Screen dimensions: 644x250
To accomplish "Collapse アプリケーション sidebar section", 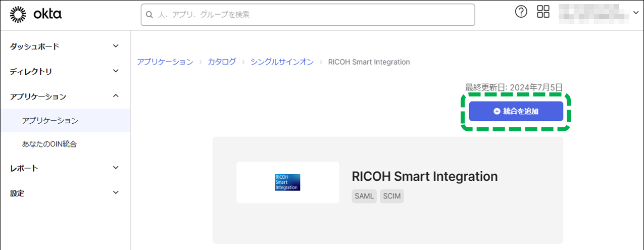I will click(x=65, y=96).
